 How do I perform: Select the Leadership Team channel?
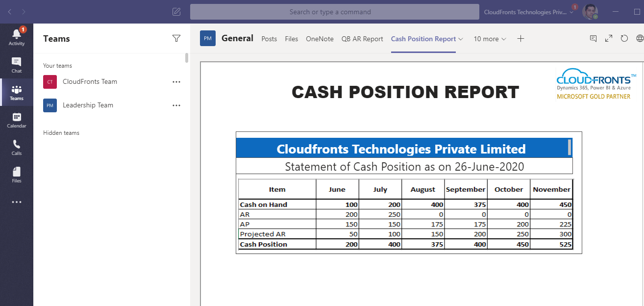(88, 105)
